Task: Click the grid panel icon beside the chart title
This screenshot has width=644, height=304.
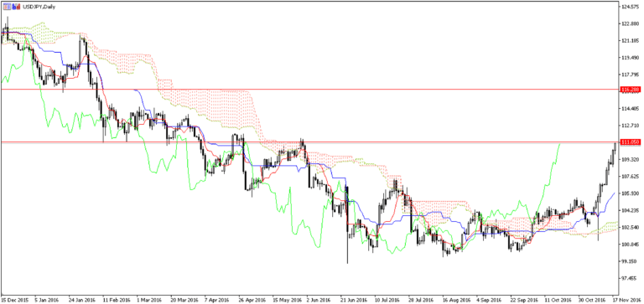Action: click(x=7, y=7)
